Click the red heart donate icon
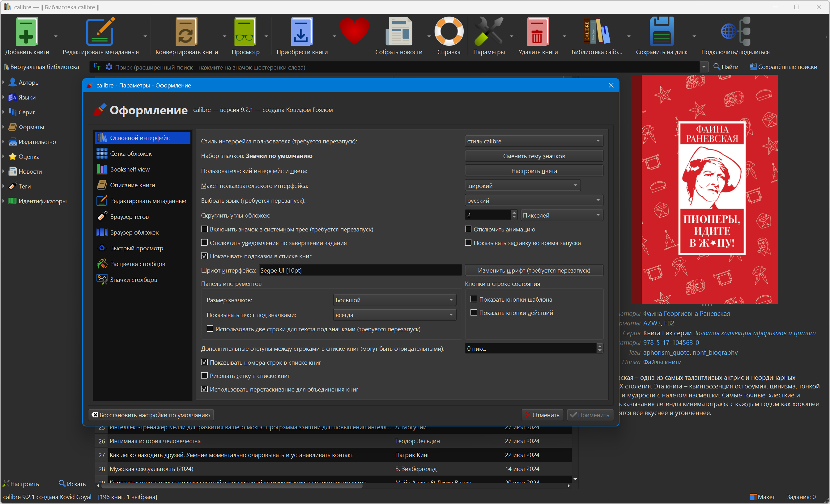The width and height of the screenshot is (830, 504). pos(354,31)
